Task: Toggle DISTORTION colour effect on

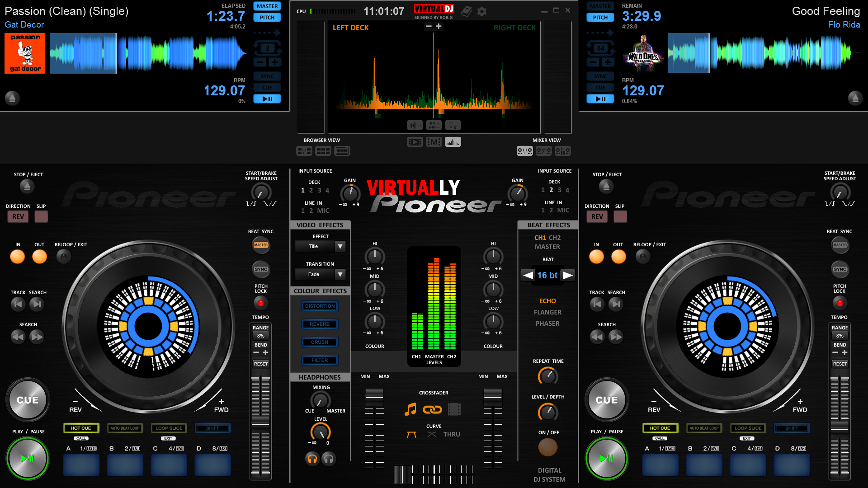Action: [x=319, y=305]
